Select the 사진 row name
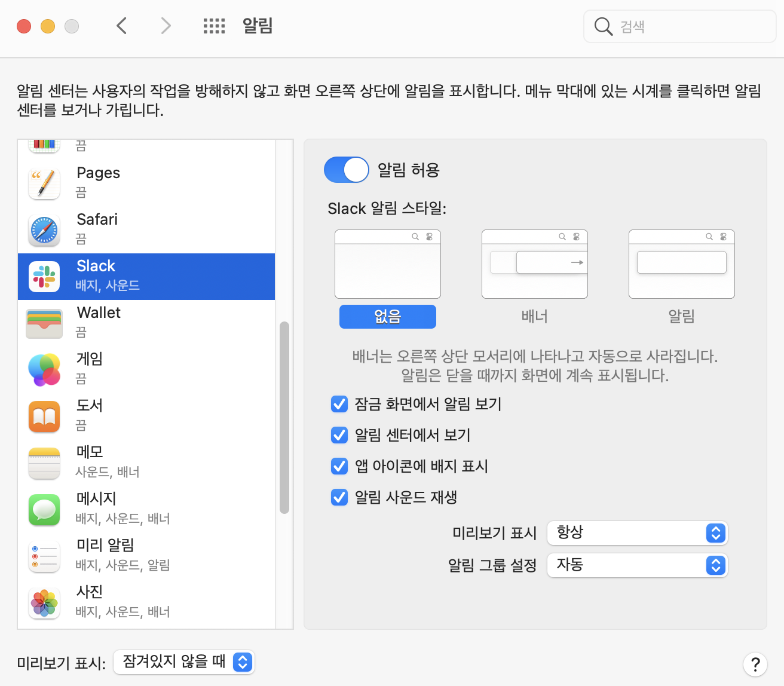This screenshot has height=686, width=784. coord(90,592)
